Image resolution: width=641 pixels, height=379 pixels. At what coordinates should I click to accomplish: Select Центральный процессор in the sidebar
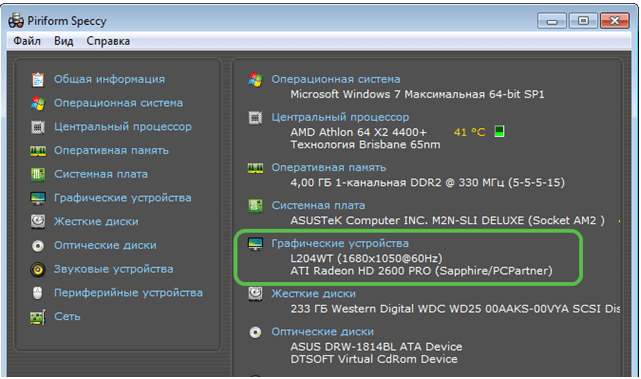(x=123, y=127)
